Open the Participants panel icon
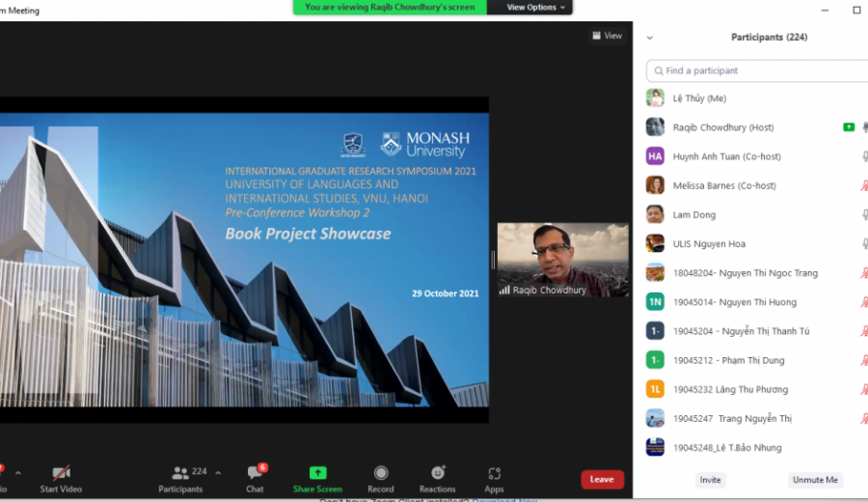The height and width of the screenshot is (502, 868). [x=180, y=473]
